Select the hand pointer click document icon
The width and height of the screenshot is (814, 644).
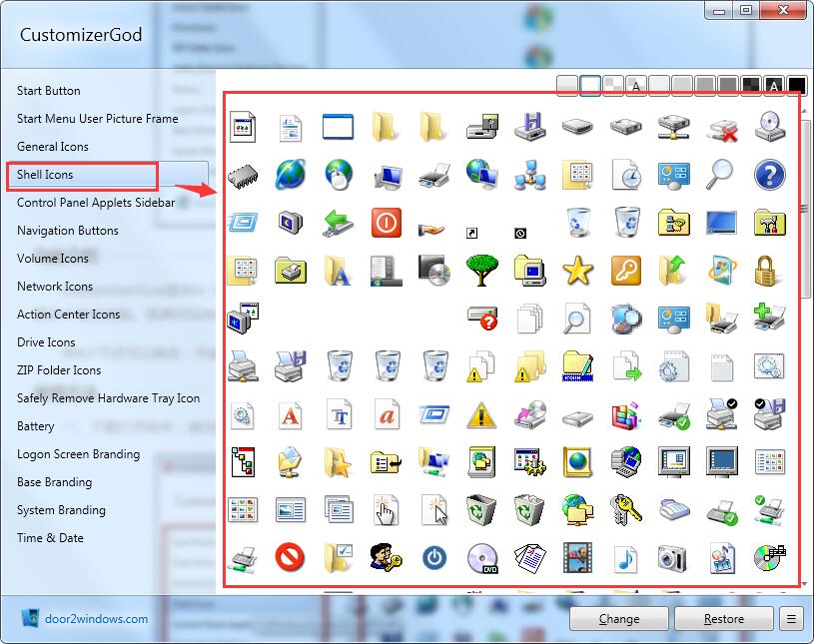click(x=386, y=509)
